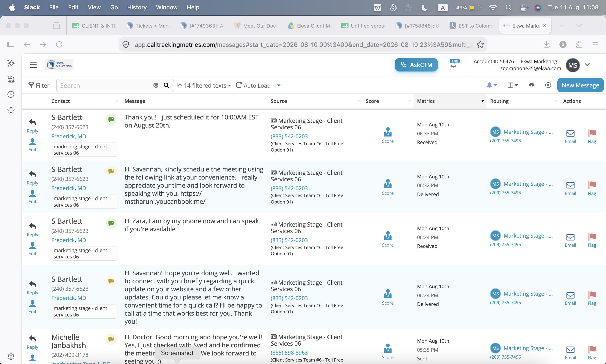This screenshot has width=606, height=364.
Task: Open the Metrics column sort arrow
Action: 482,101
